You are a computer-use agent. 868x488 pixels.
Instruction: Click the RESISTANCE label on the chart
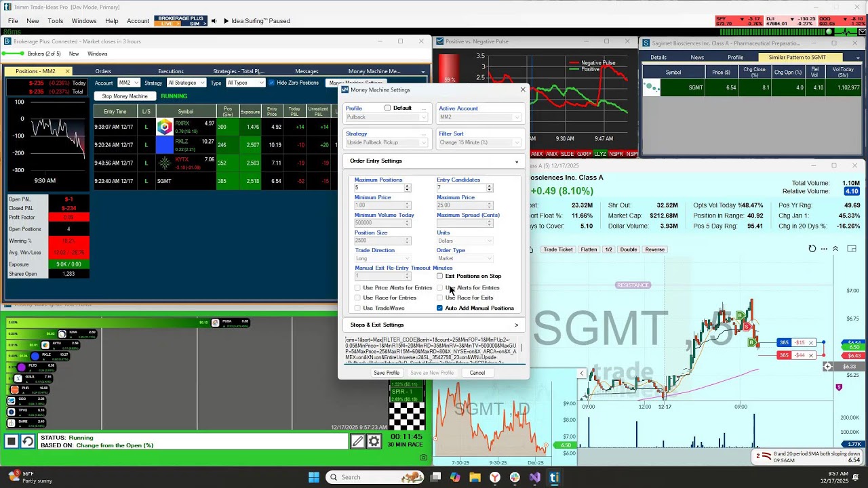(633, 285)
